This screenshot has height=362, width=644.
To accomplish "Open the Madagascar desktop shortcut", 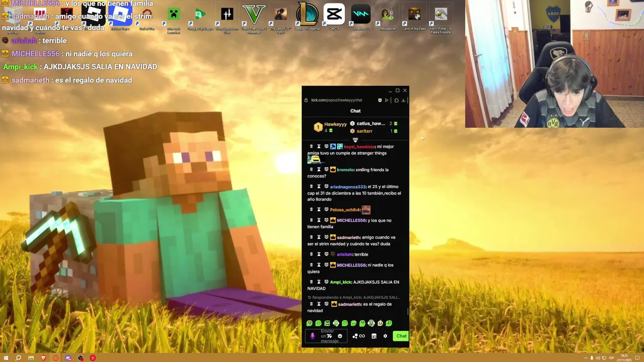I will coord(387,17).
